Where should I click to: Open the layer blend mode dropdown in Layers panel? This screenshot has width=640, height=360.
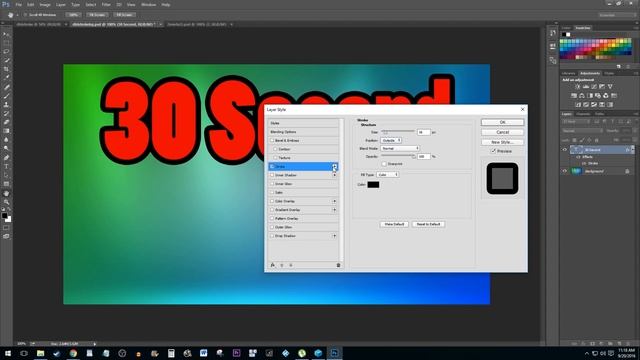click(x=582, y=131)
